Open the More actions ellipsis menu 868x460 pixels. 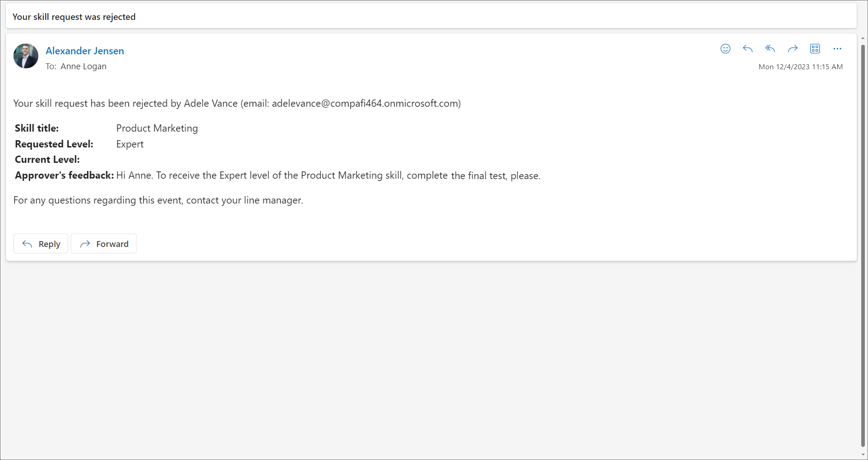coord(837,49)
